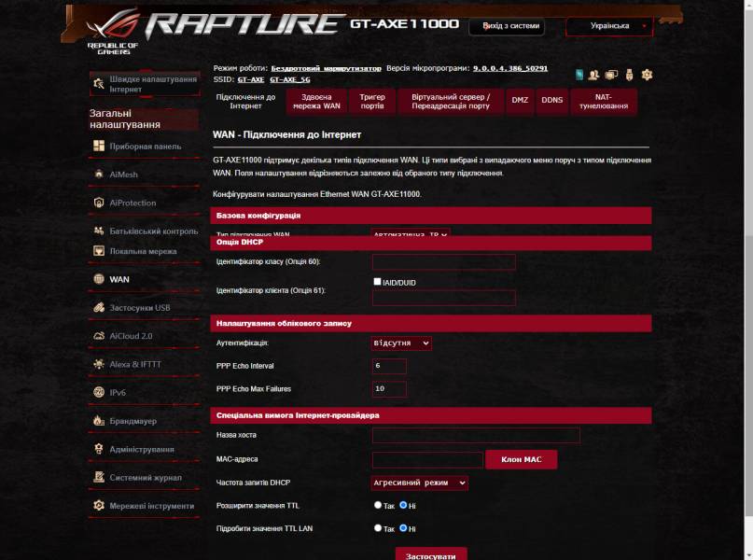Switch to the Підключення до Інтернет tab
This screenshot has width=753, height=560.
(245, 102)
